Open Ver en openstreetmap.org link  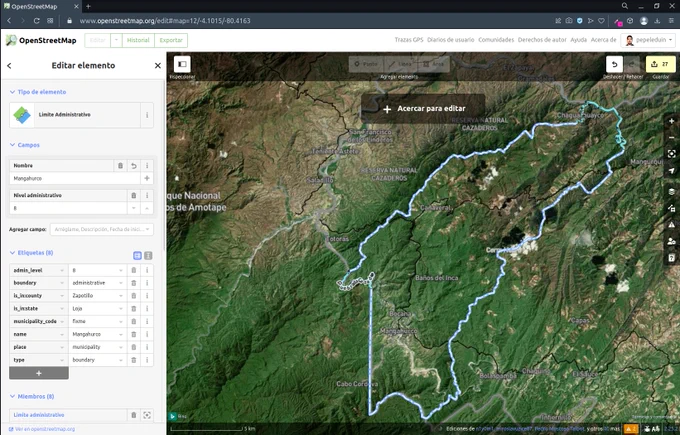42,429
